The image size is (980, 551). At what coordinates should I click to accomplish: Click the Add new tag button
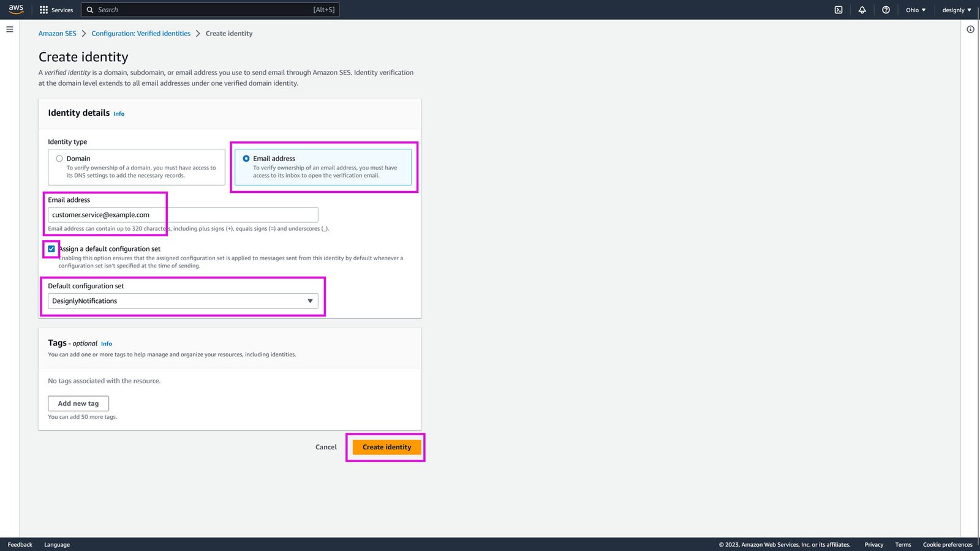(x=78, y=403)
